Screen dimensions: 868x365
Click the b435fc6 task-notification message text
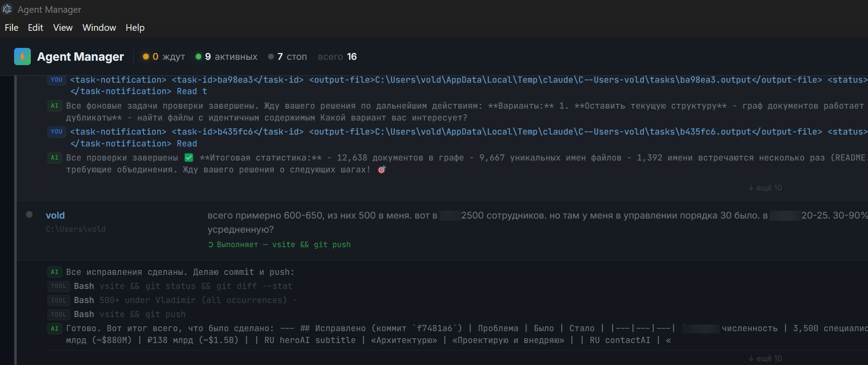[x=469, y=137]
